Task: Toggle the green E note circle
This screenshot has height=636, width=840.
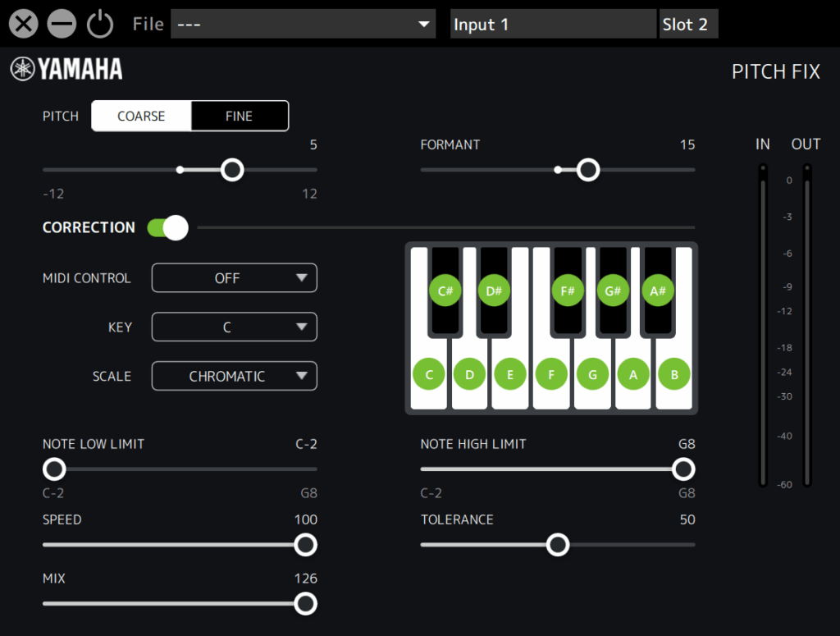Action: tap(510, 375)
